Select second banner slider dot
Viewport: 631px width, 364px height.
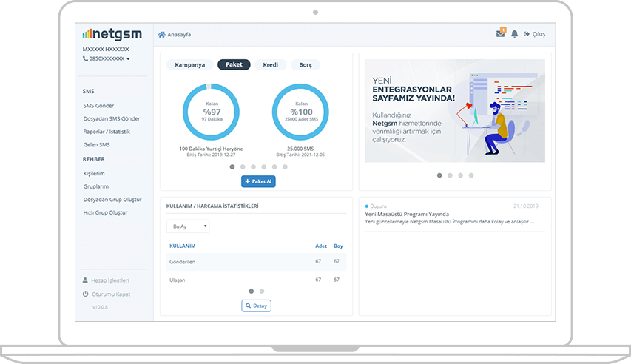tap(450, 175)
